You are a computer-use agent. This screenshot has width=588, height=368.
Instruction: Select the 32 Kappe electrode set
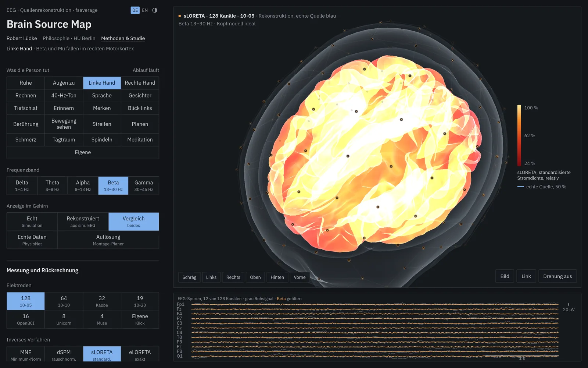(x=102, y=301)
